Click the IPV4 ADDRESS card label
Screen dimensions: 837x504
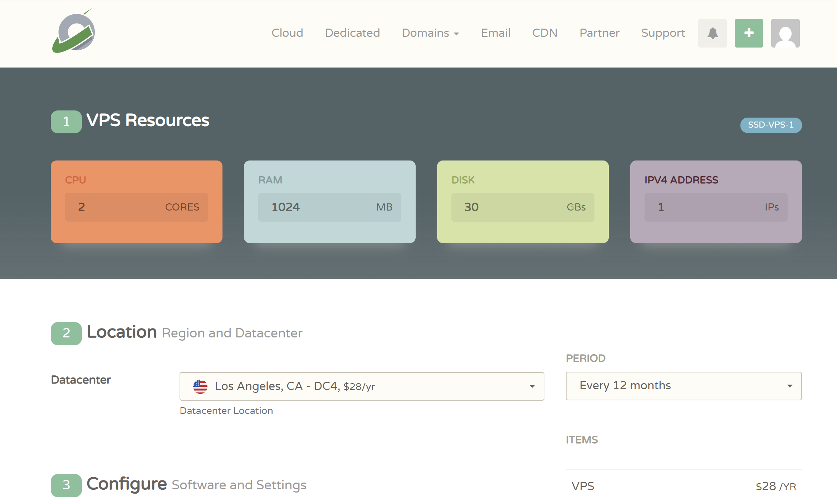pyautogui.click(x=681, y=180)
